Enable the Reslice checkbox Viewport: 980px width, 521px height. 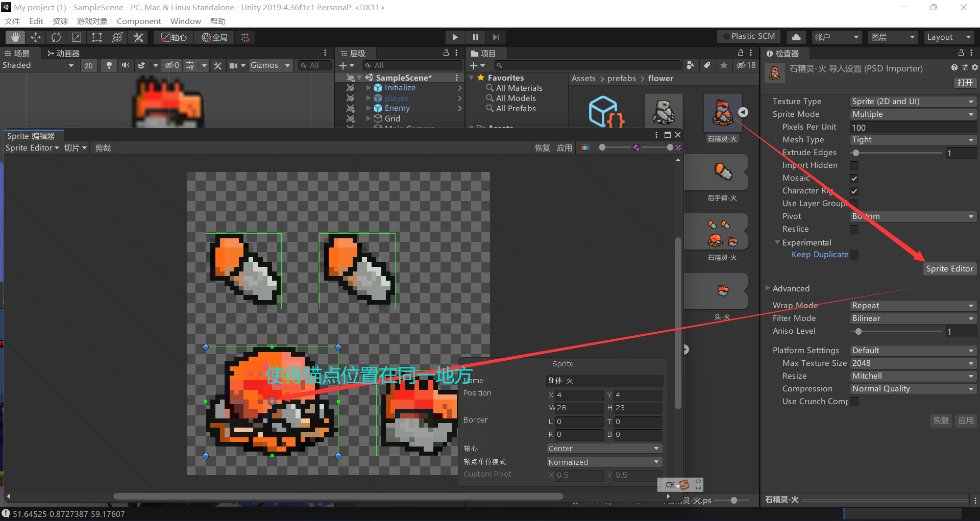click(x=854, y=229)
